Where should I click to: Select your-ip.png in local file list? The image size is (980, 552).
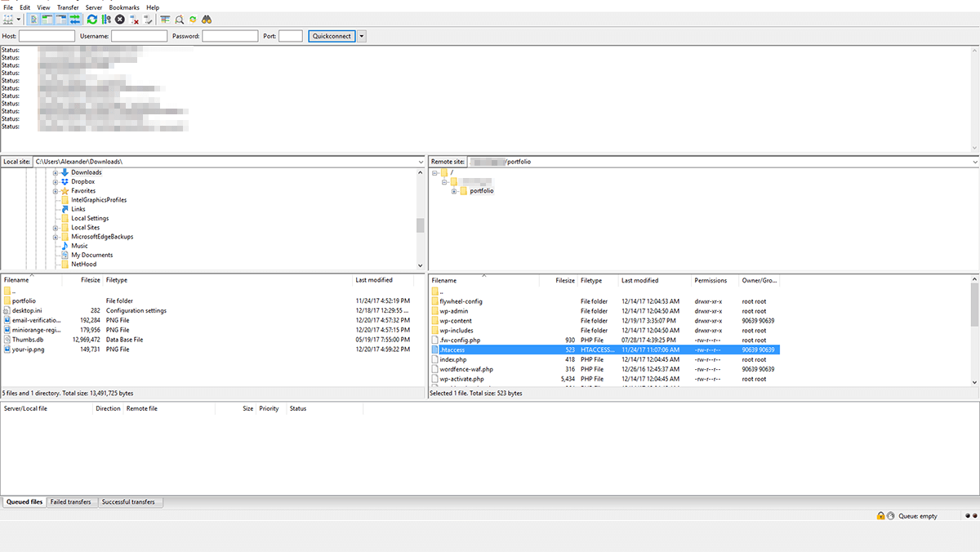pyautogui.click(x=29, y=349)
